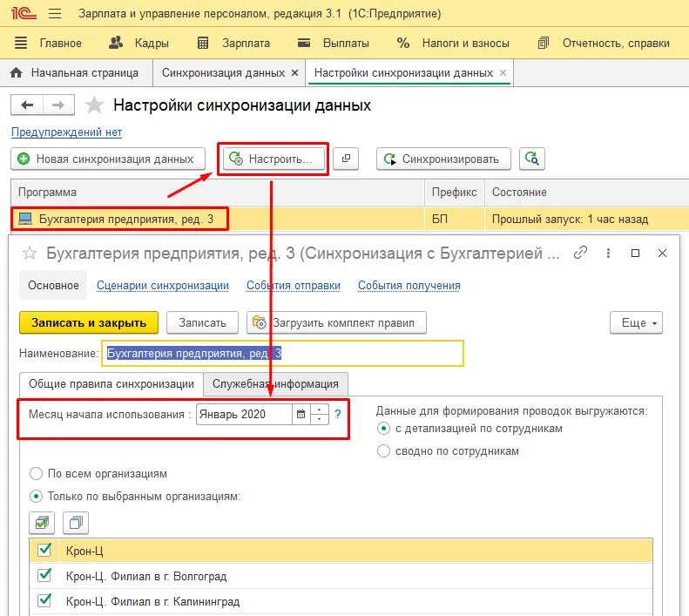Select the Бухгалтерия предприятия, ред. 3 row
The image size is (689, 616).
(350, 219)
